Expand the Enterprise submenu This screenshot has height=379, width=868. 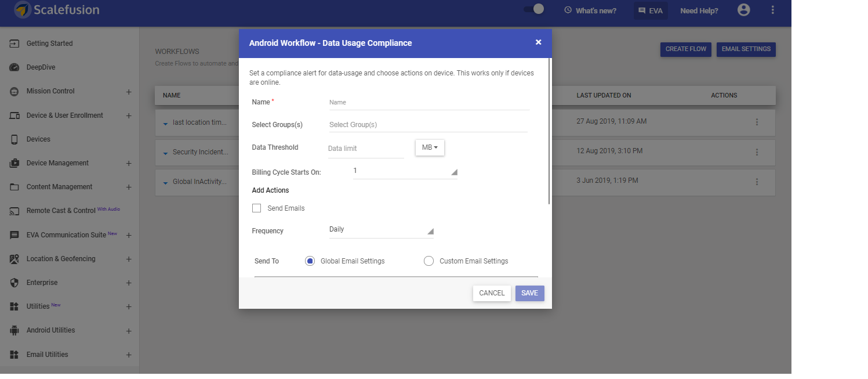pos(129,283)
